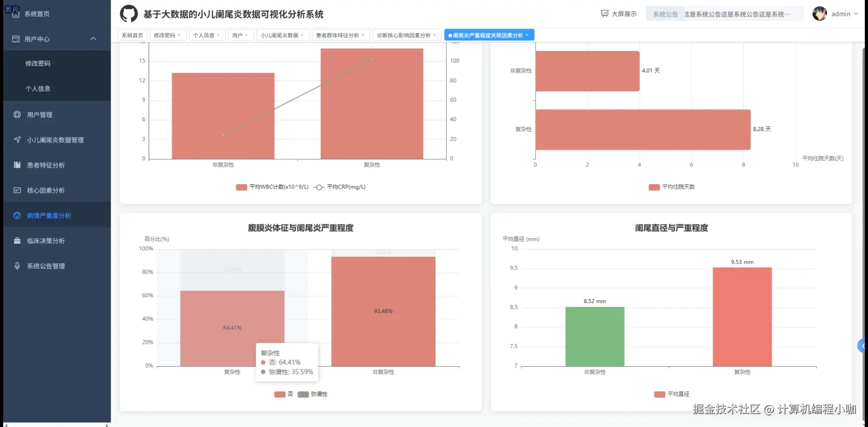Switch to the 诊断核心影响因素分析 tab

pos(404,35)
